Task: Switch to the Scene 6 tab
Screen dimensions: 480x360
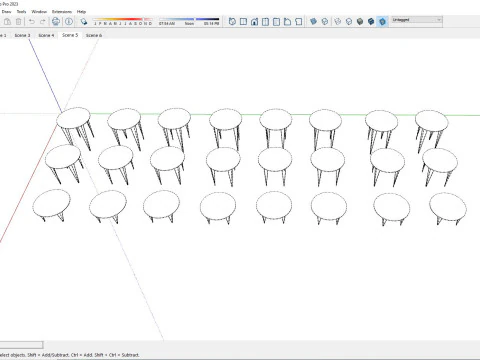Action: tap(94, 35)
